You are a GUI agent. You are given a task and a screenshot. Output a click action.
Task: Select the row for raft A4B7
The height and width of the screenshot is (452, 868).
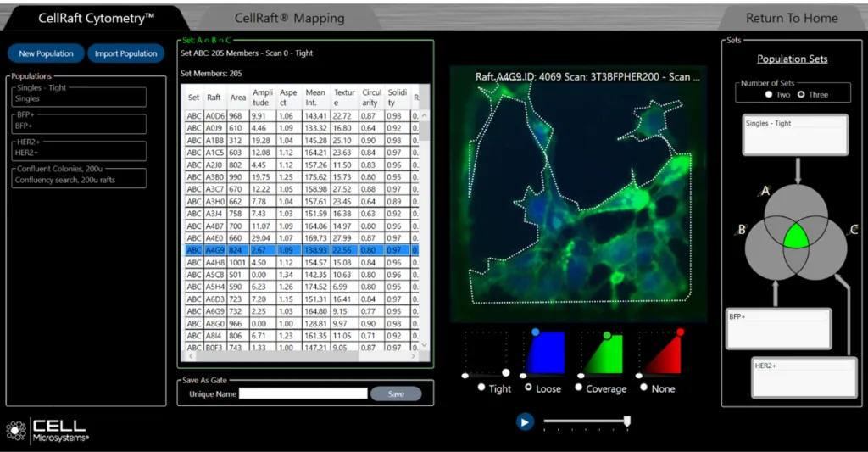tap(301, 226)
